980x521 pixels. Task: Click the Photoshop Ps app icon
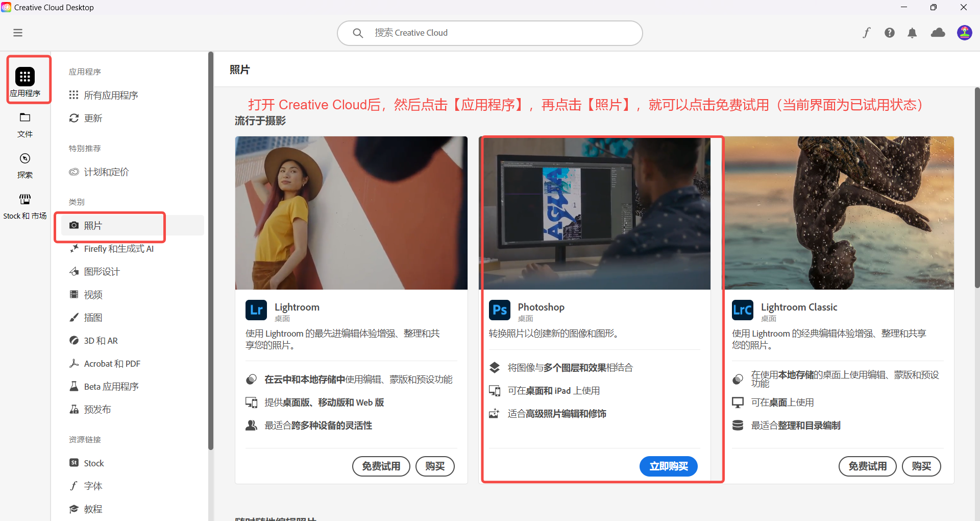tap(500, 310)
